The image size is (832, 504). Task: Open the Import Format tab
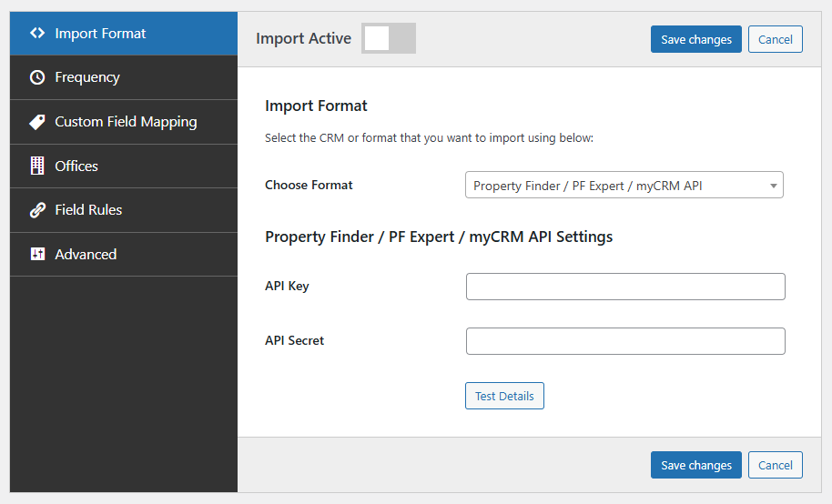pyautogui.click(x=124, y=34)
